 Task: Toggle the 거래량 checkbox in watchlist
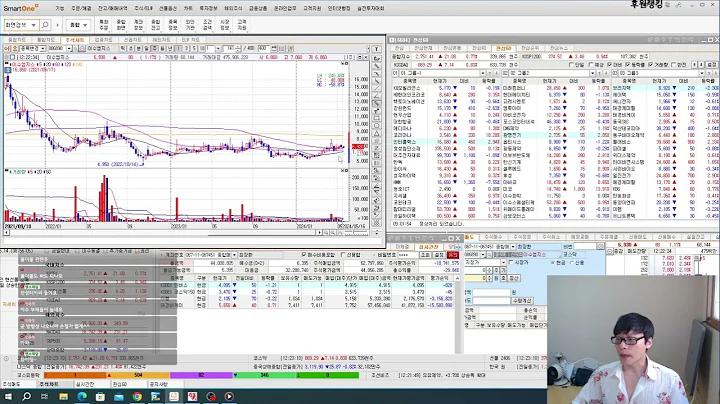coord(651,65)
